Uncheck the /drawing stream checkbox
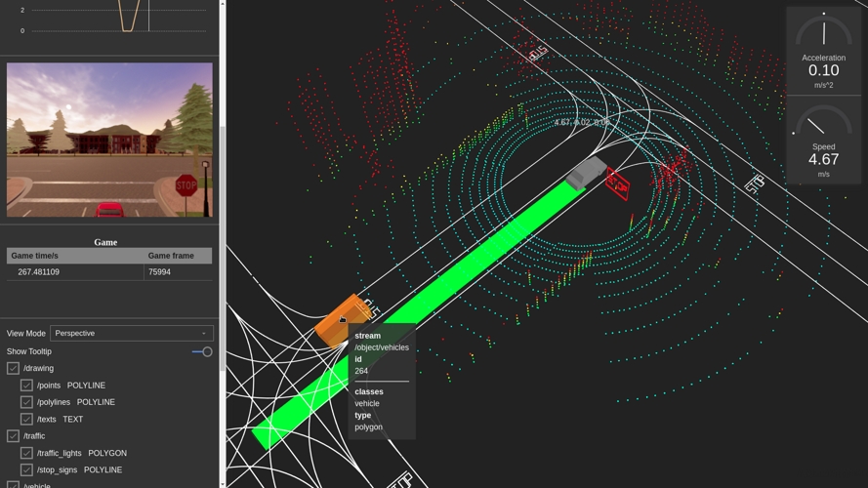The height and width of the screenshot is (488, 868). pyautogui.click(x=13, y=369)
